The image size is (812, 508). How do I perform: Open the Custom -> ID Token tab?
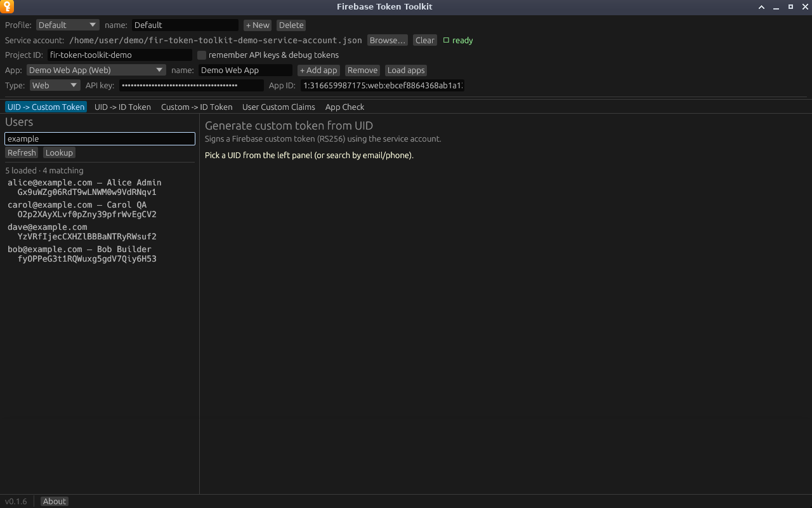coord(197,107)
